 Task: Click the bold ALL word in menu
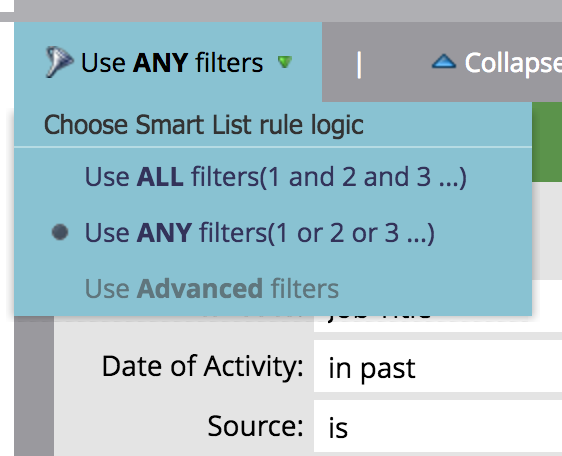pyautogui.click(x=160, y=176)
